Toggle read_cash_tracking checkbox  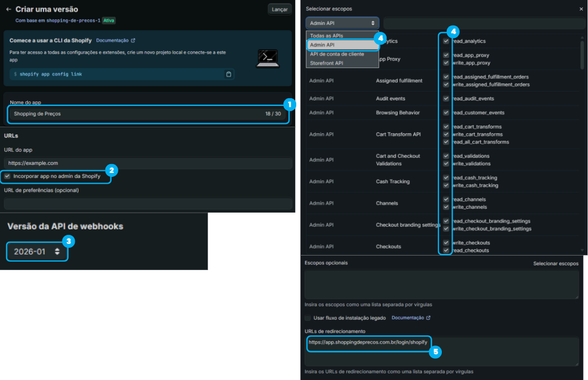click(x=446, y=178)
